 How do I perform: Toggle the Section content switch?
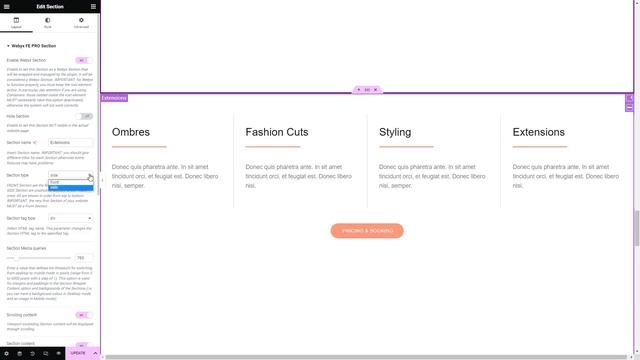pos(84,345)
